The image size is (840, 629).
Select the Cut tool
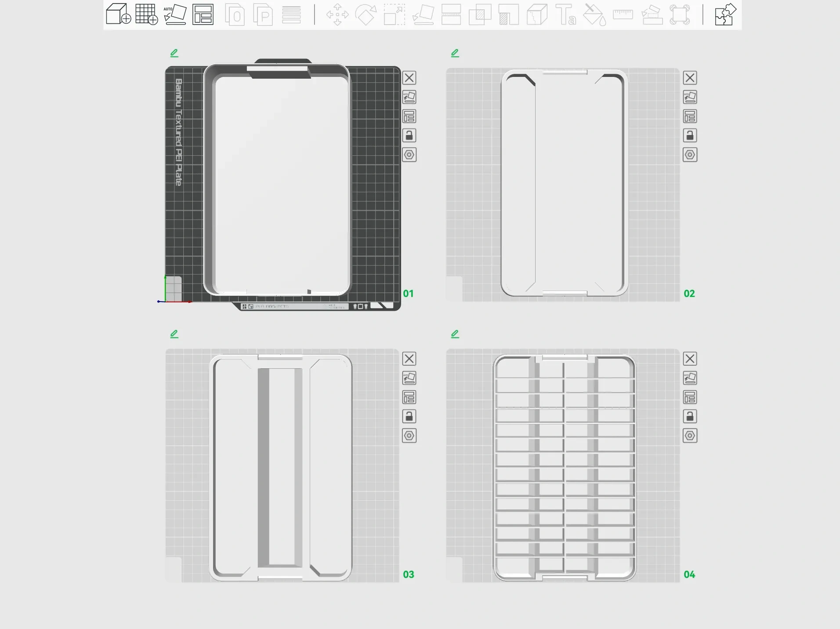451,15
